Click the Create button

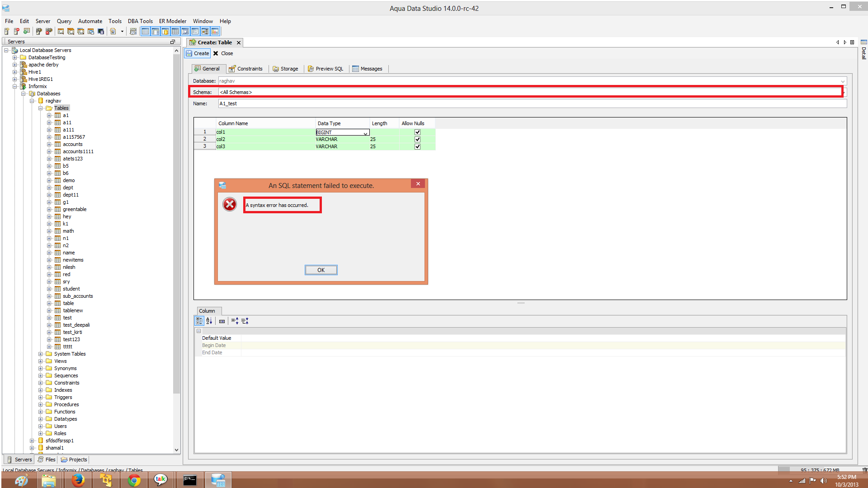198,53
